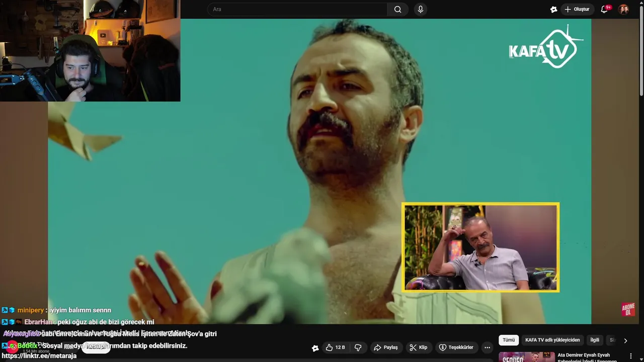The width and height of the screenshot is (644, 362).
Task: Select the İlgili filter chip
Action: click(x=595, y=340)
